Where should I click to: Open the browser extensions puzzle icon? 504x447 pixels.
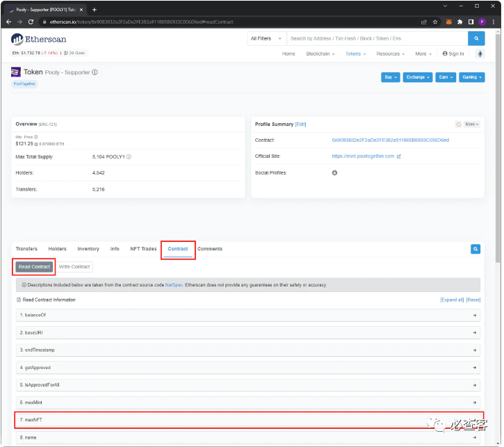click(460, 22)
